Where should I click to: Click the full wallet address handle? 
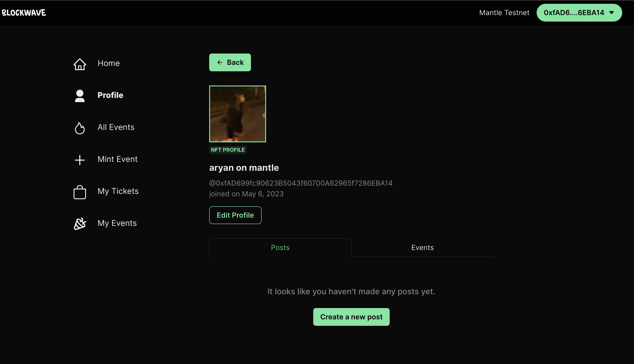coord(301,183)
